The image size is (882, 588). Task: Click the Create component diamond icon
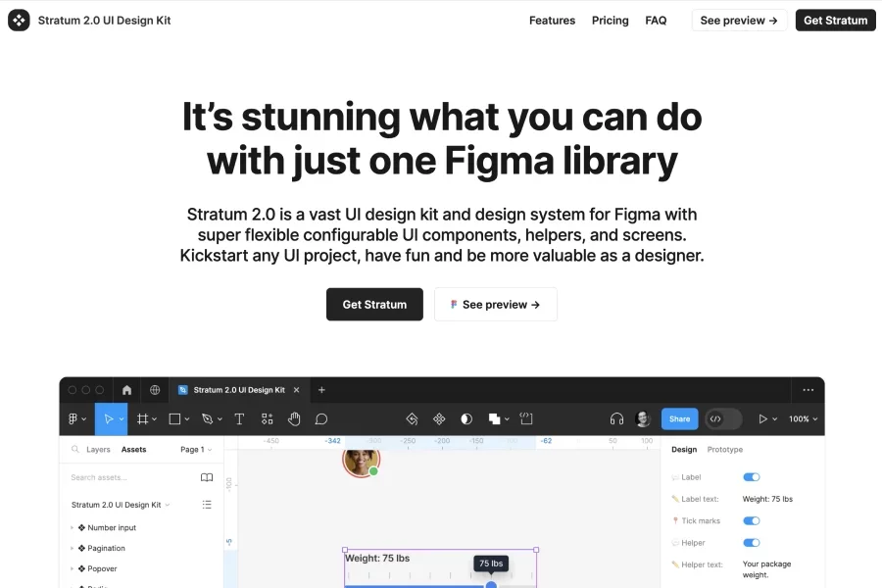[439, 418]
